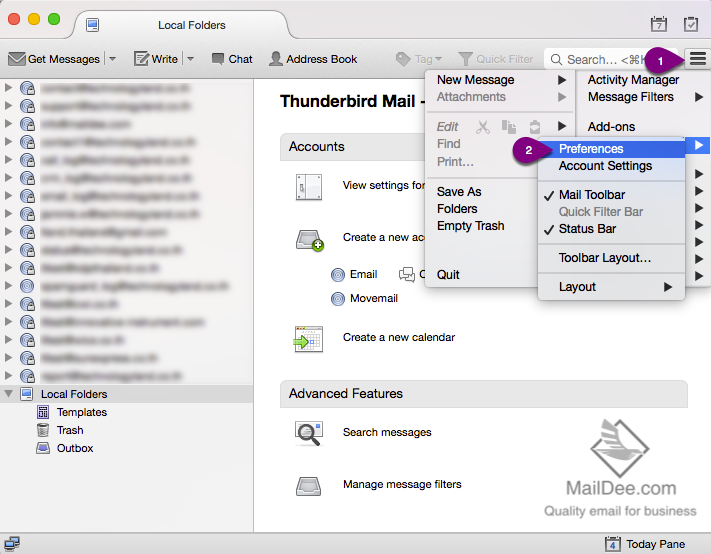Click the Copy icon in Edit row
711x554 pixels.
point(509,127)
